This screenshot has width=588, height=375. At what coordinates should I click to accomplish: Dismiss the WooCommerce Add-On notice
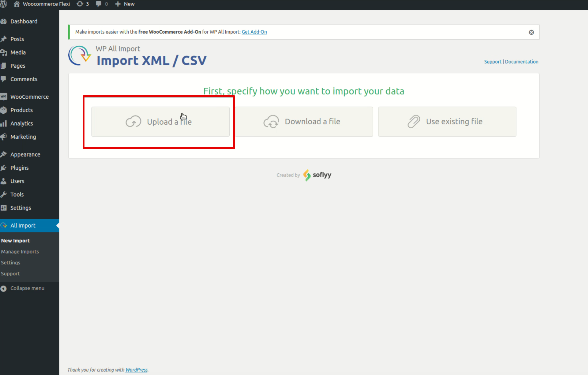pyautogui.click(x=531, y=32)
